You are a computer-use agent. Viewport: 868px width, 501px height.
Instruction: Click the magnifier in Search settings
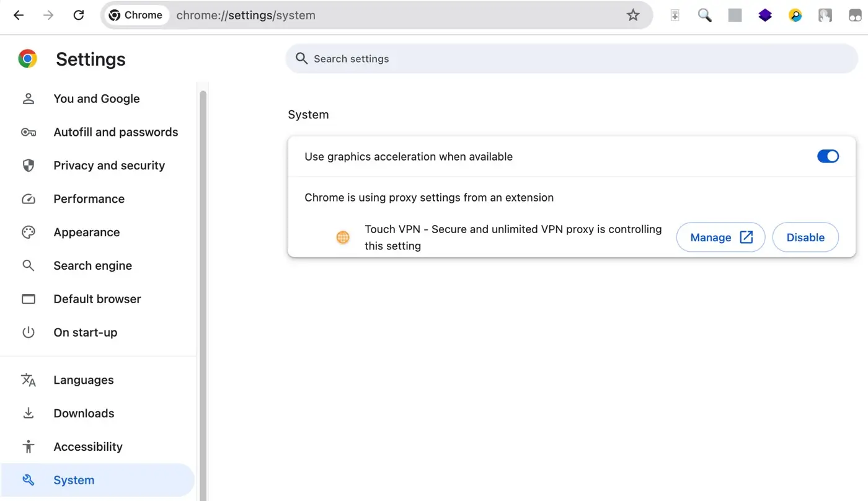tap(301, 58)
